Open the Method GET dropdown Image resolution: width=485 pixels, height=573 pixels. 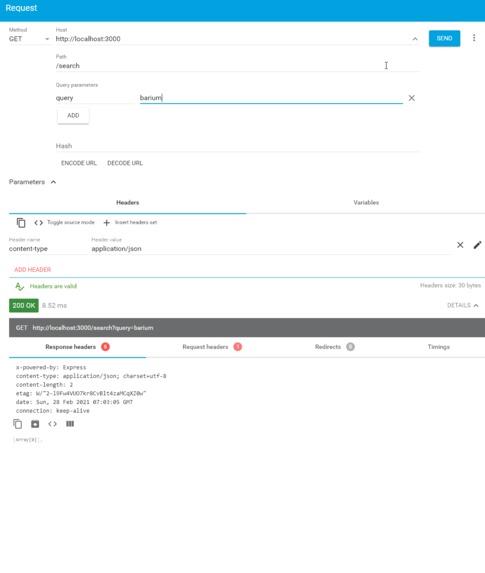pos(29,39)
